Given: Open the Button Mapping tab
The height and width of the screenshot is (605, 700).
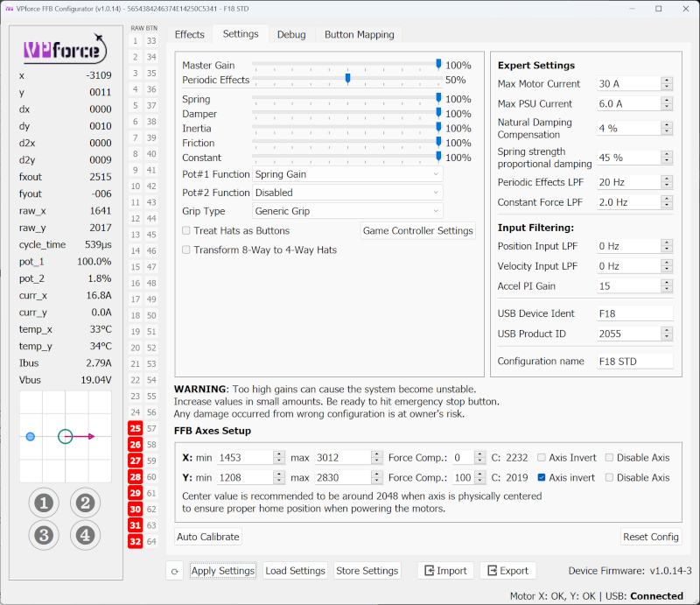Looking at the screenshot, I should (x=359, y=34).
